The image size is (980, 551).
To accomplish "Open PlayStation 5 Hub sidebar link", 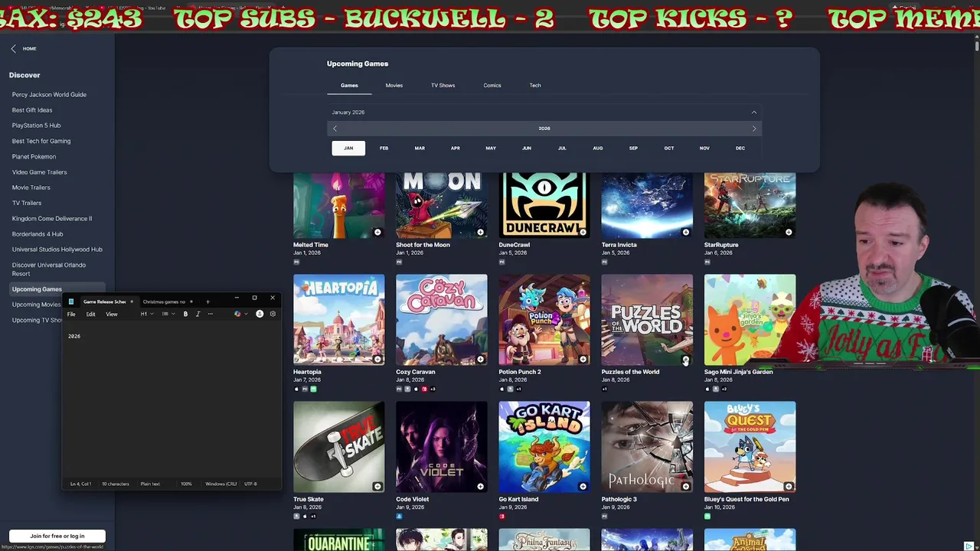I will click(x=36, y=126).
